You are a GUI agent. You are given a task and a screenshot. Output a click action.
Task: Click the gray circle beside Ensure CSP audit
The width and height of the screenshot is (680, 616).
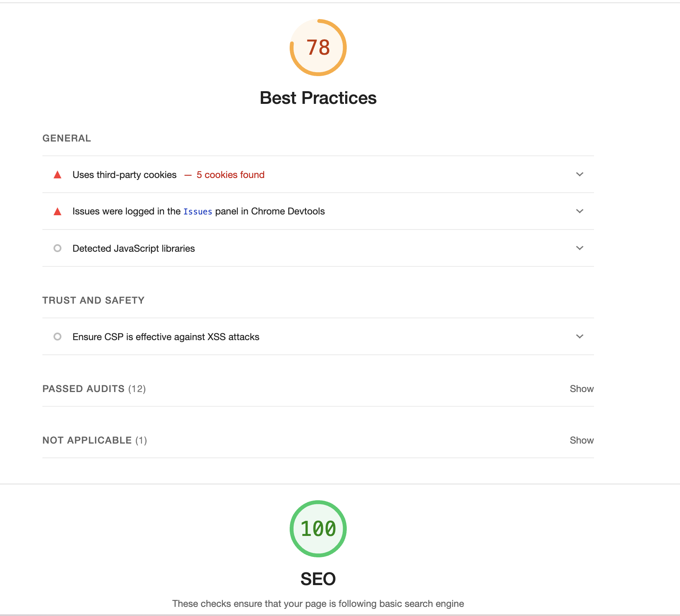(57, 337)
